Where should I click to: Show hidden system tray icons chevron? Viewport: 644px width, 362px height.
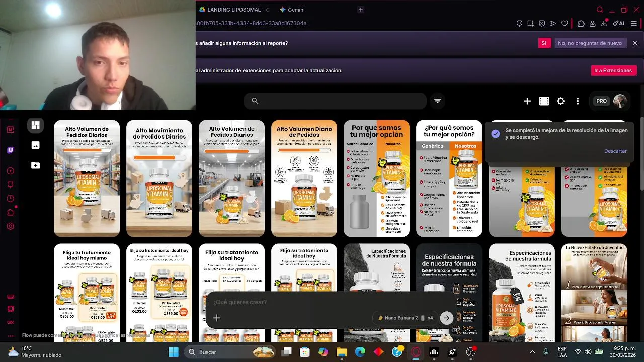pyautogui.click(x=532, y=352)
